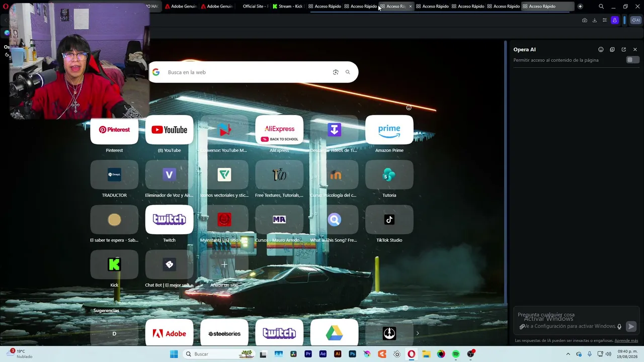Focus the Busca en la web field
This screenshot has width=644, height=362.
click(247, 72)
